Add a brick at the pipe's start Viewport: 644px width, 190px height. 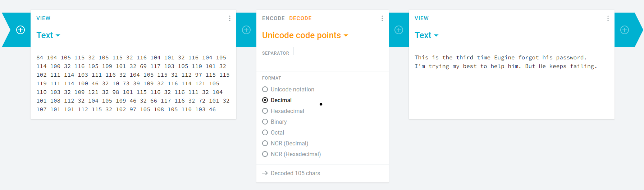coord(20,30)
